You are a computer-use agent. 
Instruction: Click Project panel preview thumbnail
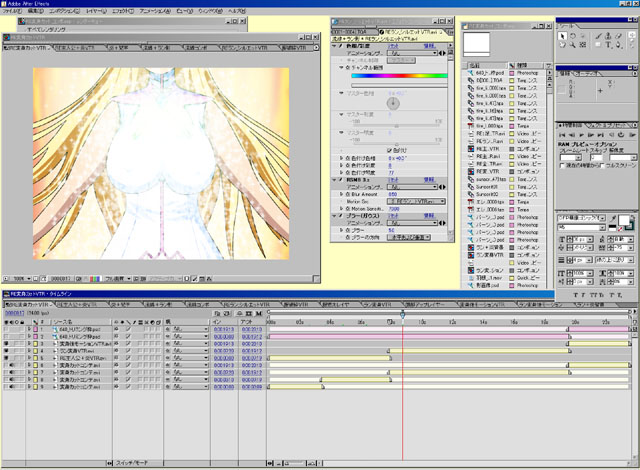[x=476, y=44]
